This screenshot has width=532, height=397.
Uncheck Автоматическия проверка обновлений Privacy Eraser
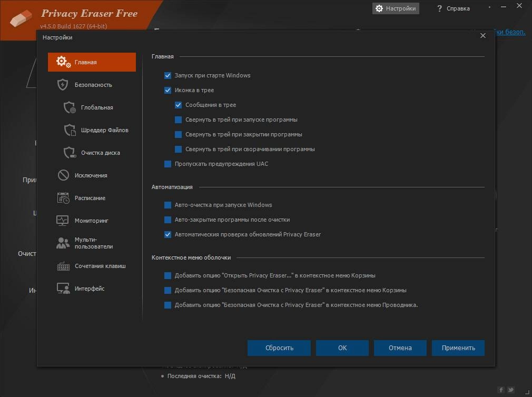[168, 235]
